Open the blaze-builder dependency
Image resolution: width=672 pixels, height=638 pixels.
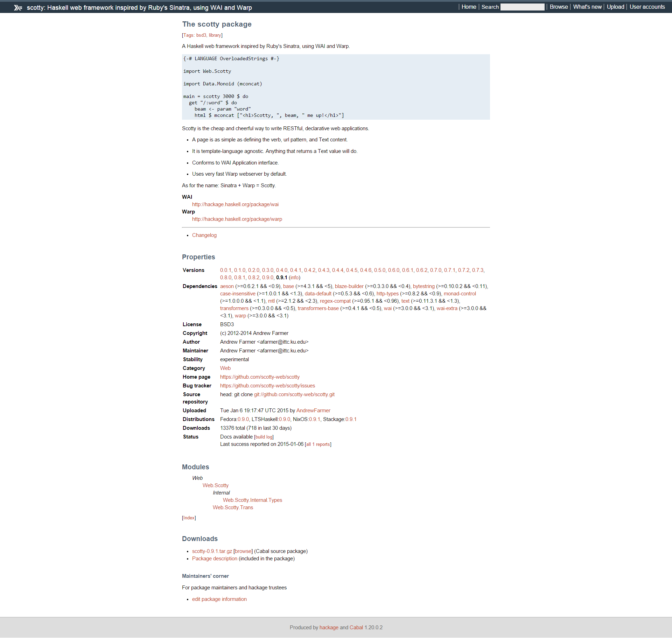pyautogui.click(x=349, y=286)
